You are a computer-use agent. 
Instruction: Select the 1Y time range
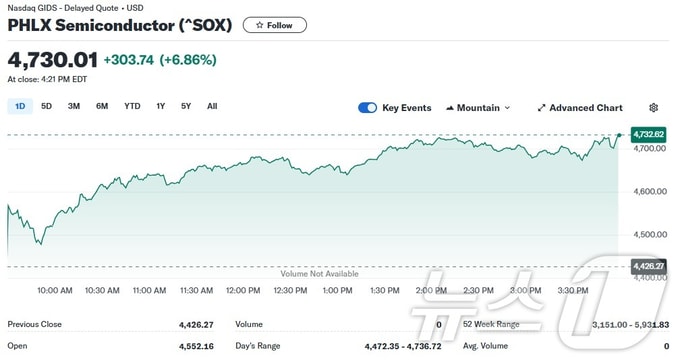coord(160,106)
